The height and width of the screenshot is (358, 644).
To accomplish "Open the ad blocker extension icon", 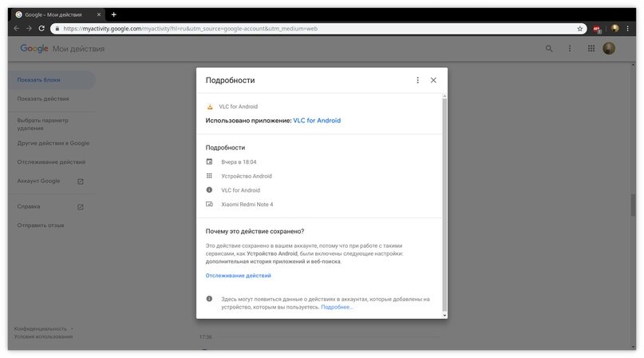I will pyautogui.click(x=597, y=29).
